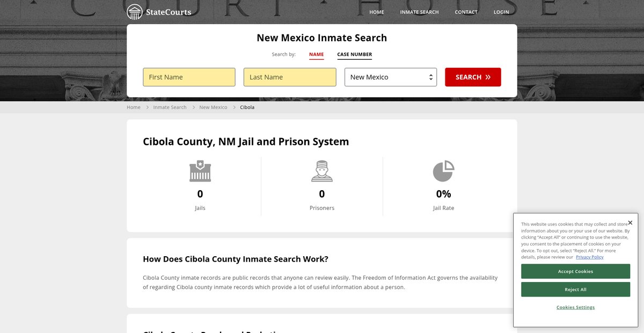The image size is (644, 333).
Task: Click the 'Prisoners' stat label
Action: pyautogui.click(x=322, y=208)
